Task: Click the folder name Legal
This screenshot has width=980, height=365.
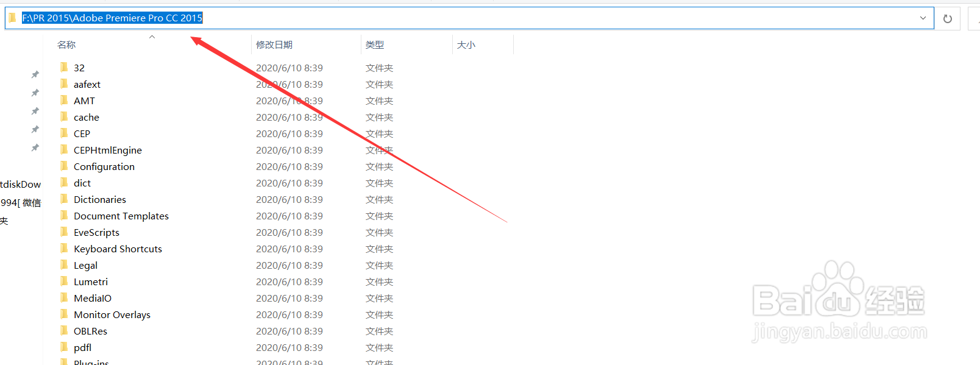Action: pyautogui.click(x=85, y=266)
